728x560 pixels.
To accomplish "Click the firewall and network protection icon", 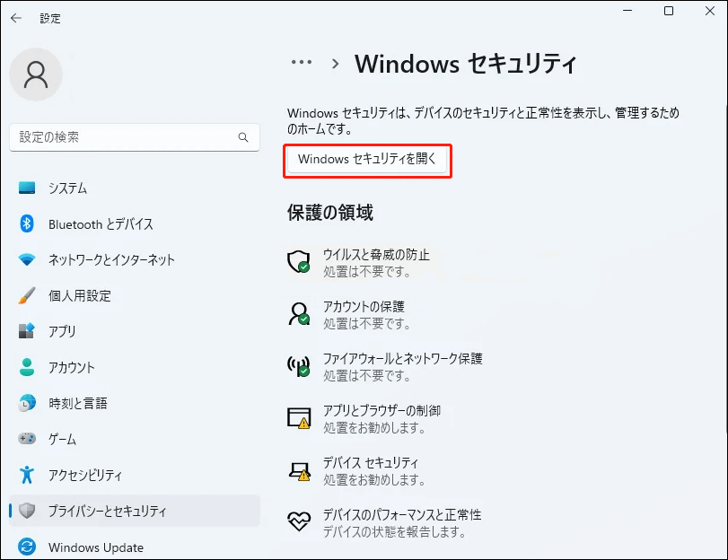I will [298, 365].
